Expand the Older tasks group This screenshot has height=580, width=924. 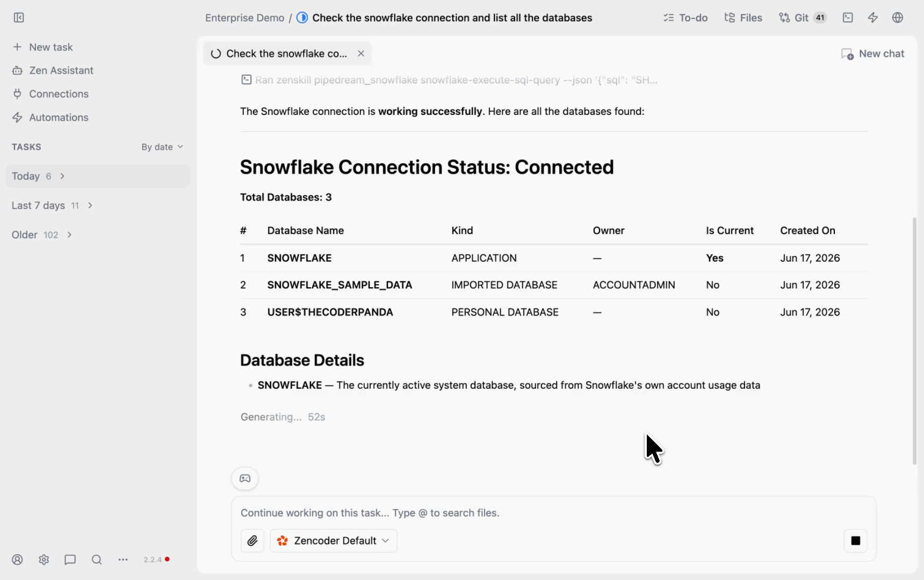click(x=42, y=235)
